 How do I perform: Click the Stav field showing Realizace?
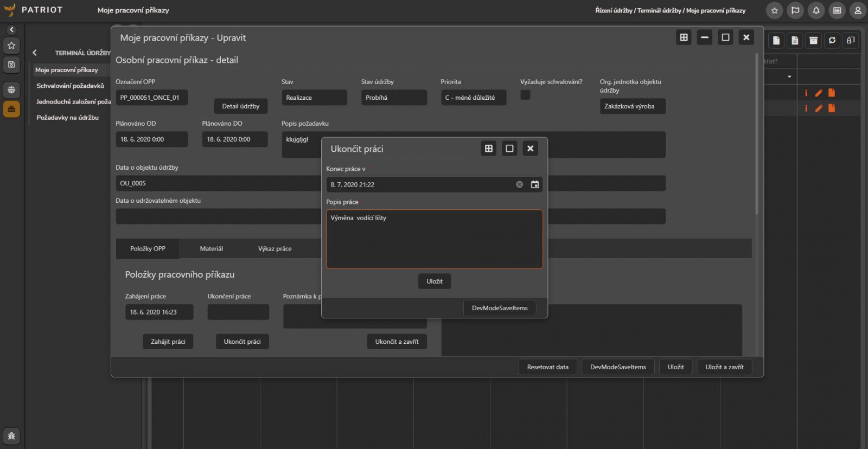[315, 98]
